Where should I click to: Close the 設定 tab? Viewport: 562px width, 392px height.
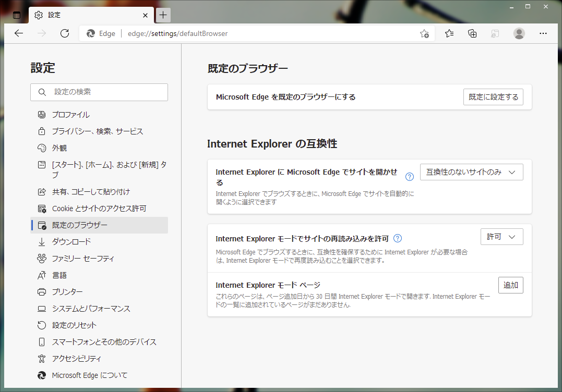(145, 16)
